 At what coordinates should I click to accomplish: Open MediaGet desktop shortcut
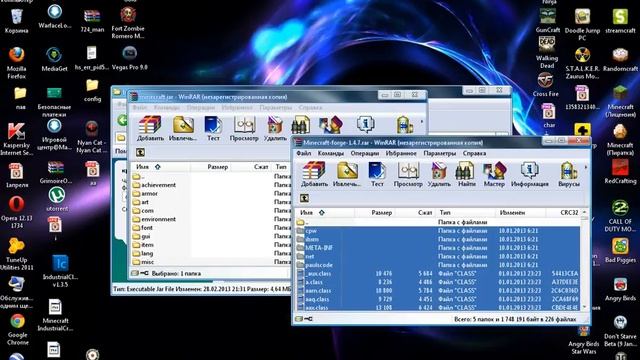click(54, 60)
